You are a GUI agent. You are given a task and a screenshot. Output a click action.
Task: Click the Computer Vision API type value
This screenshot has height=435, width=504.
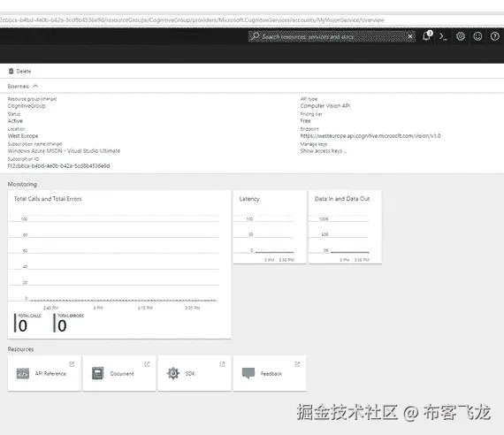[x=325, y=106]
